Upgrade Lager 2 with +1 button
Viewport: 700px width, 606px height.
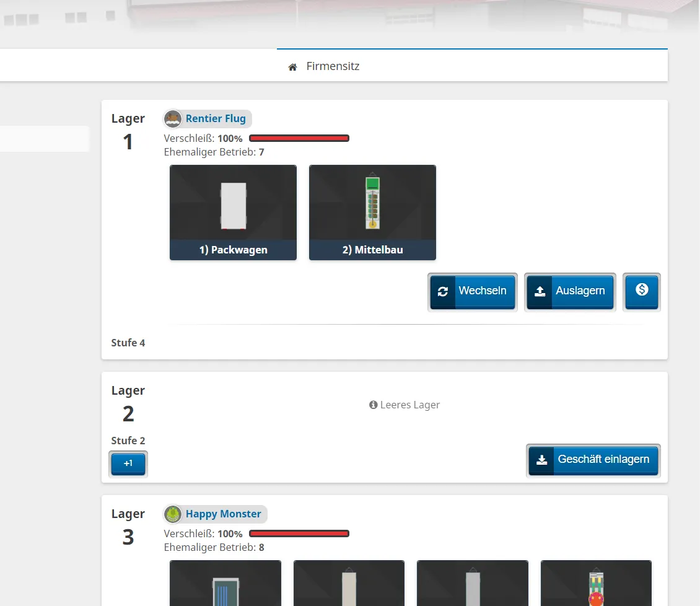click(x=128, y=463)
